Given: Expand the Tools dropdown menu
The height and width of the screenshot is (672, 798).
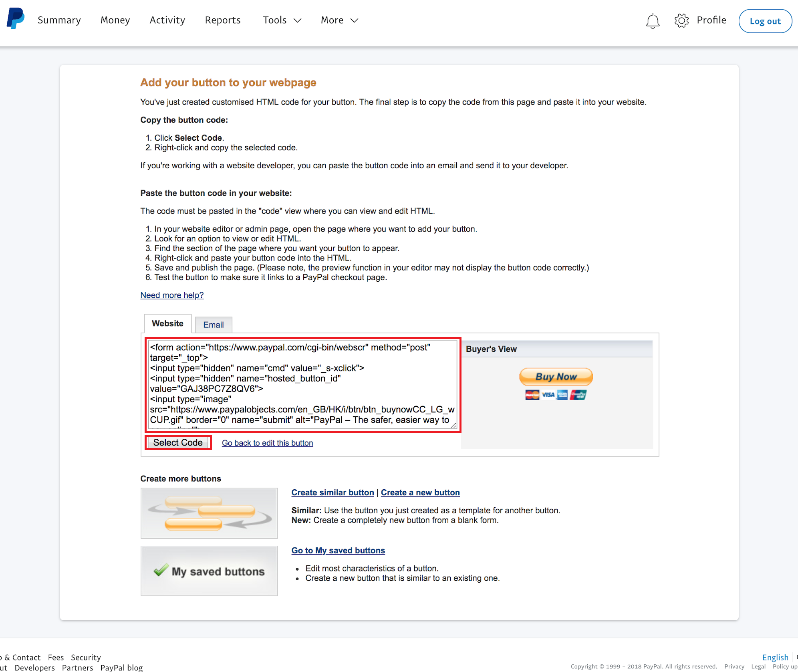Looking at the screenshot, I should coord(282,20).
